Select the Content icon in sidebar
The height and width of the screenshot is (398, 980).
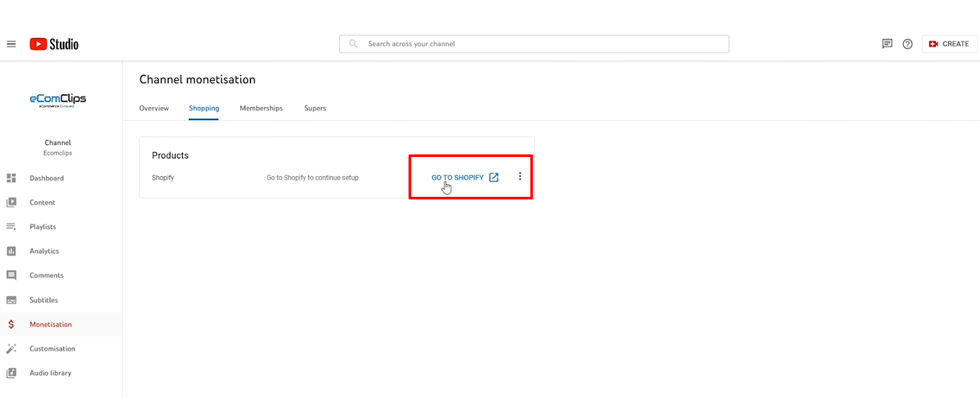coord(11,202)
